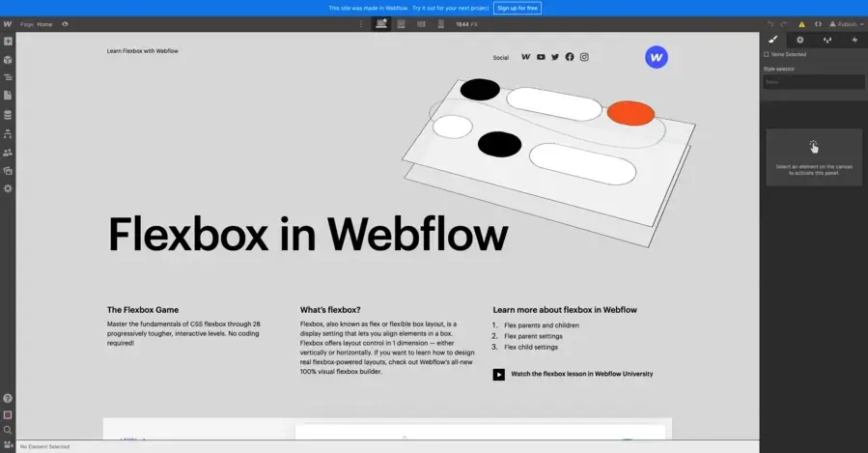Open the Symbols cube panel
The image size is (868, 453).
[8, 59]
